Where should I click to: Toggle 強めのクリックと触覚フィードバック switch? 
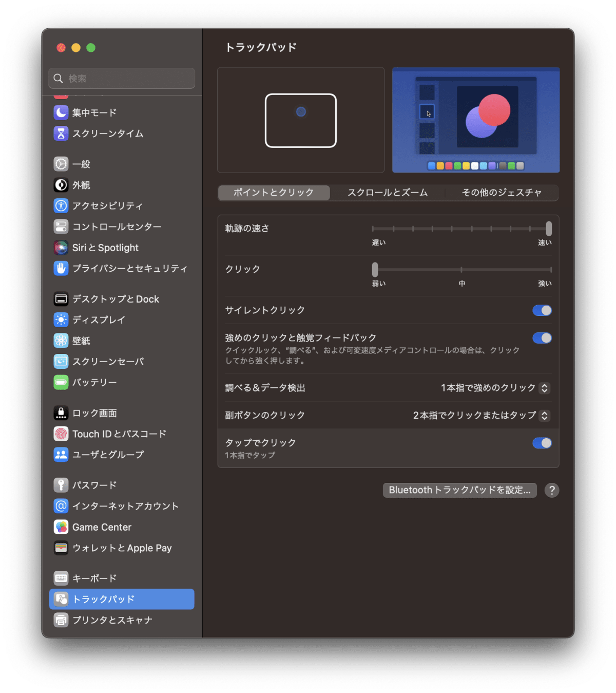pyautogui.click(x=542, y=338)
